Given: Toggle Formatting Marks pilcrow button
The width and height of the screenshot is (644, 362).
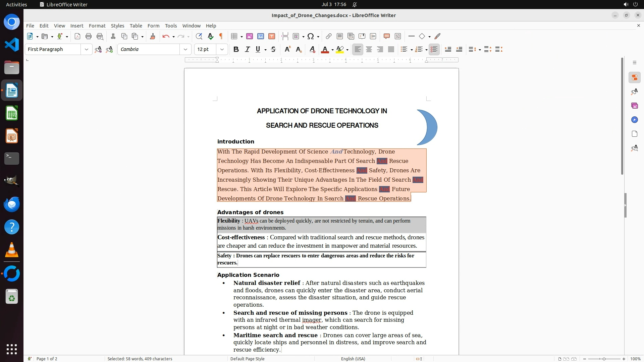Looking at the screenshot, I should coord(221,36).
